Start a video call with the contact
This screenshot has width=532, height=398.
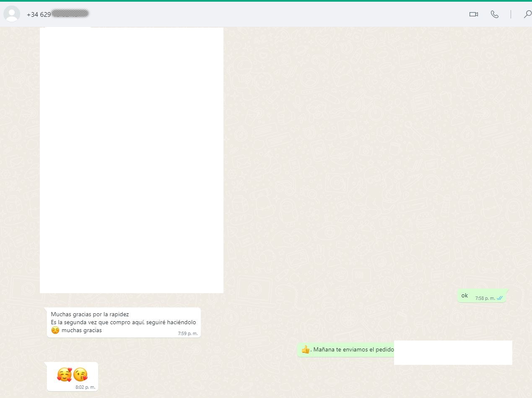click(474, 14)
